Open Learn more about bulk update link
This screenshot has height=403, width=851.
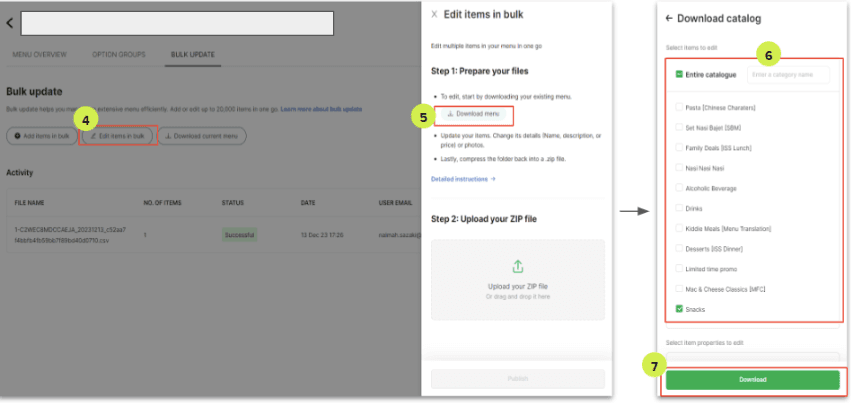pos(321,110)
